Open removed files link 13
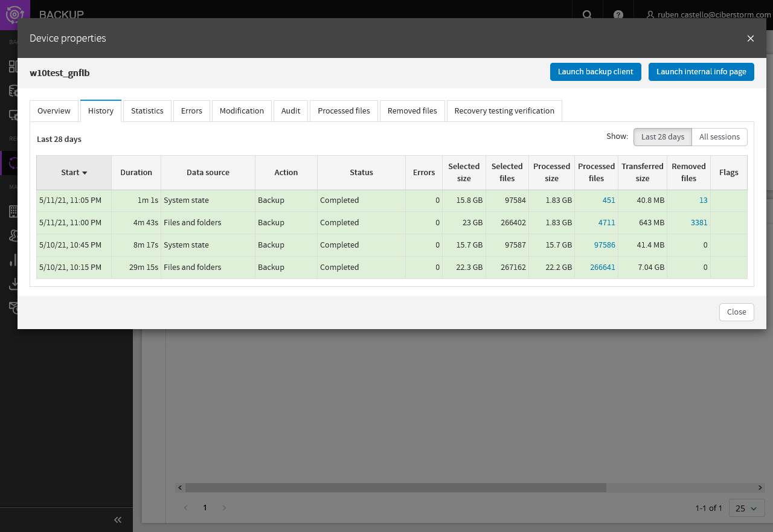The width and height of the screenshot is (773, 532). (704, 200)
